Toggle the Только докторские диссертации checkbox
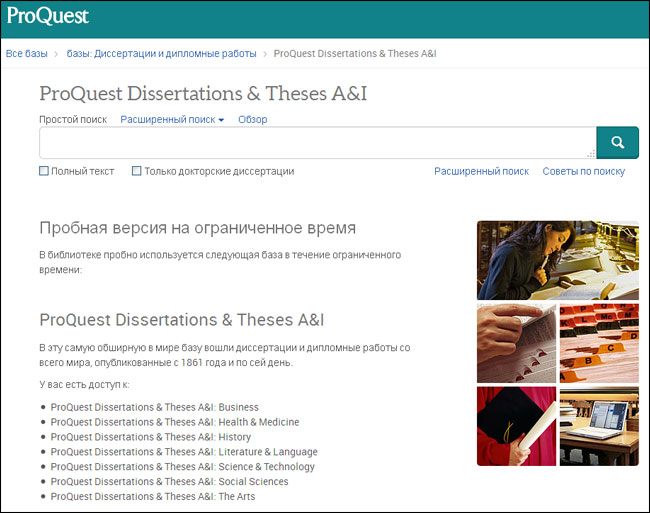The width and height of the screenshot is (650, 513). 137,171
